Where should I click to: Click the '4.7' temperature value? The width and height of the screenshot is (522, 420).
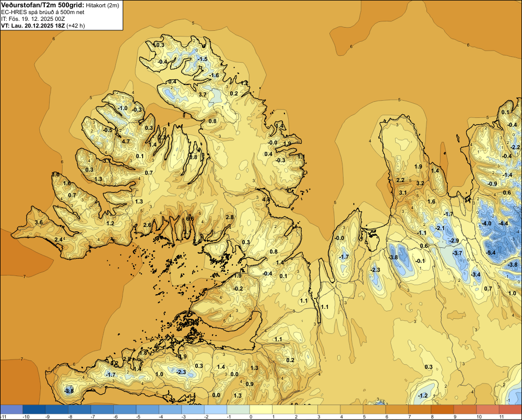pyautogui.click(x=126, y=141)
